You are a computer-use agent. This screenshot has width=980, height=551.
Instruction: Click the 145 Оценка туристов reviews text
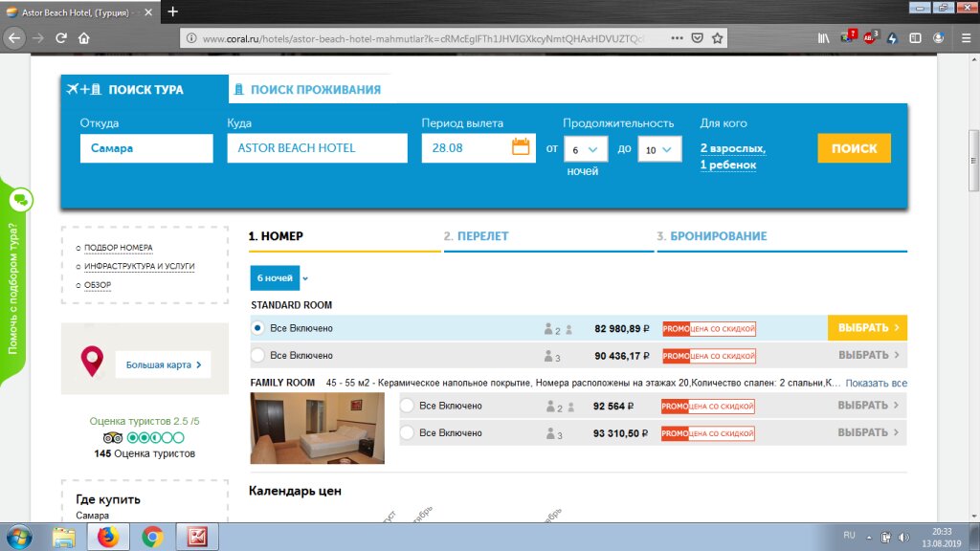tap(145, 453)
